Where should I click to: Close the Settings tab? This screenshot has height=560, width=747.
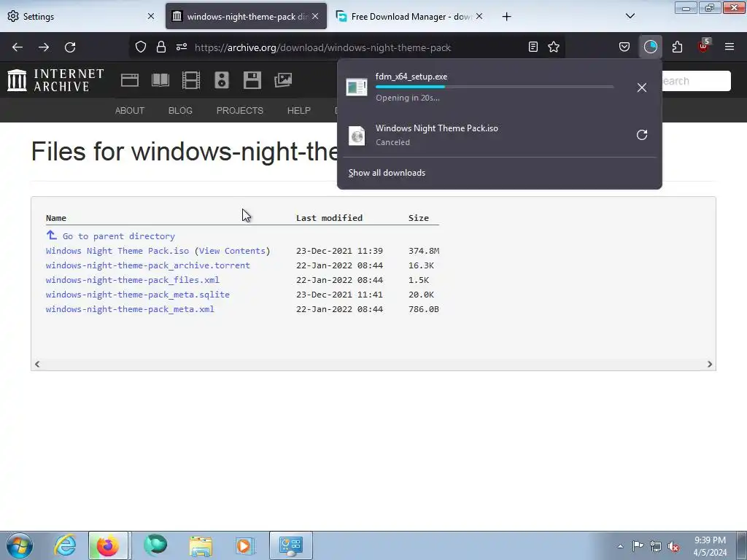click(150, 16)
